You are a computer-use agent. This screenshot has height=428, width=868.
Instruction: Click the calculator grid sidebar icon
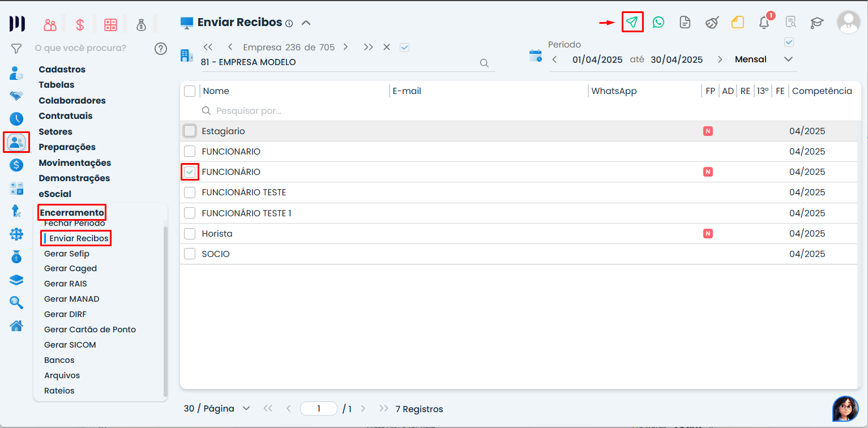coord(16,189)
